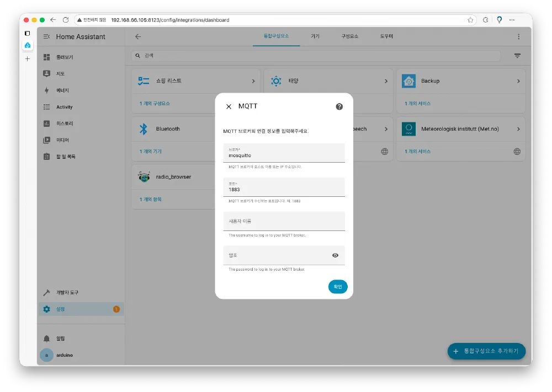The image size is (552, 392).
Task: Click the 포트 1883 input field
Action: tap(284, 189)
